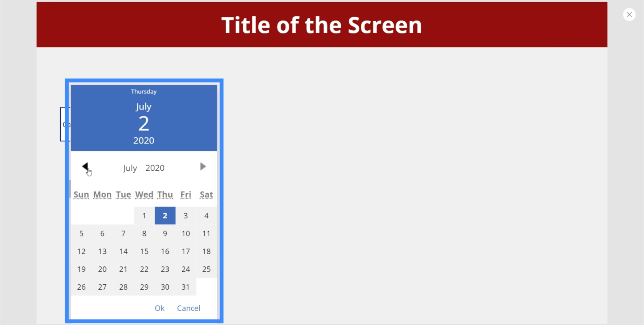Screen dimensions: 644x325
Task: Select July 31 date cell
Action: [186, 287]
